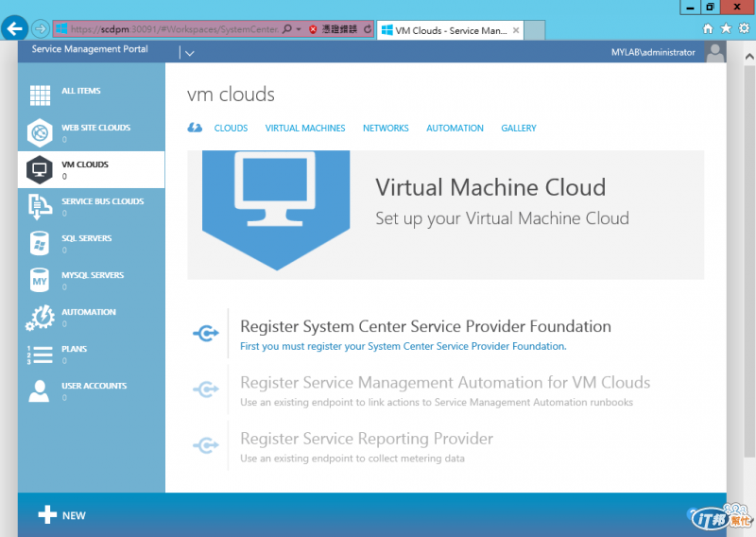Expand the Service Management Portal dropdown chevron

click(190, 53)
